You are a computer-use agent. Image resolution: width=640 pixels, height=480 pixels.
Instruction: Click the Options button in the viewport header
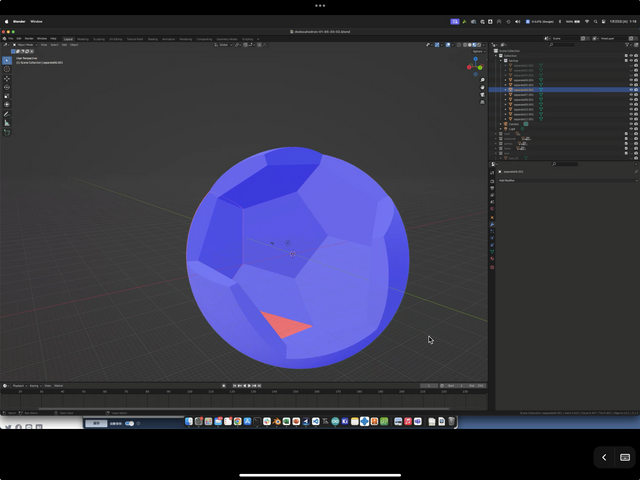pyautogui.click(x=477, y=51)
